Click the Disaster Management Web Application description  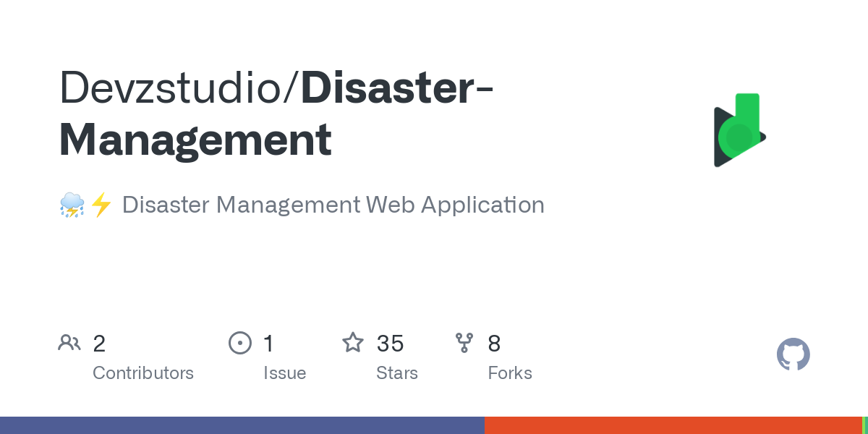[x=333, y=205]
